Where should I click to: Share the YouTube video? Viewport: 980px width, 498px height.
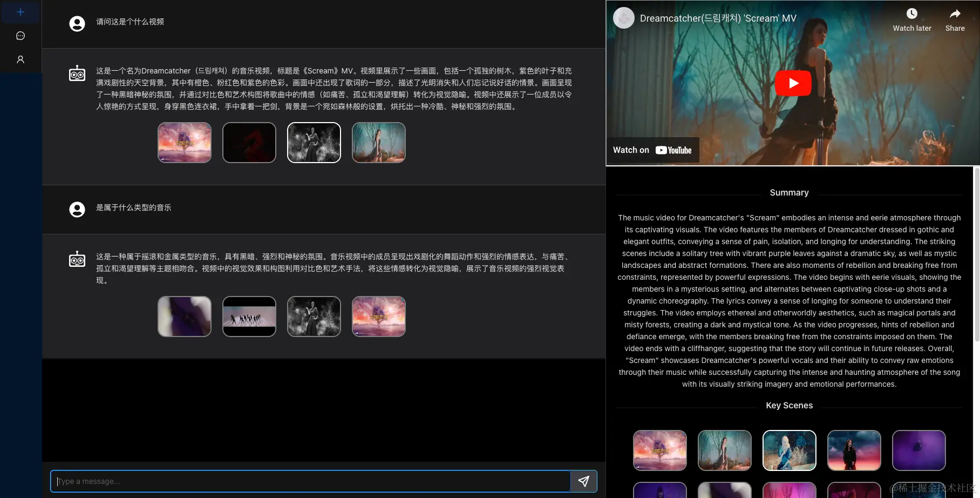[955, 20]
